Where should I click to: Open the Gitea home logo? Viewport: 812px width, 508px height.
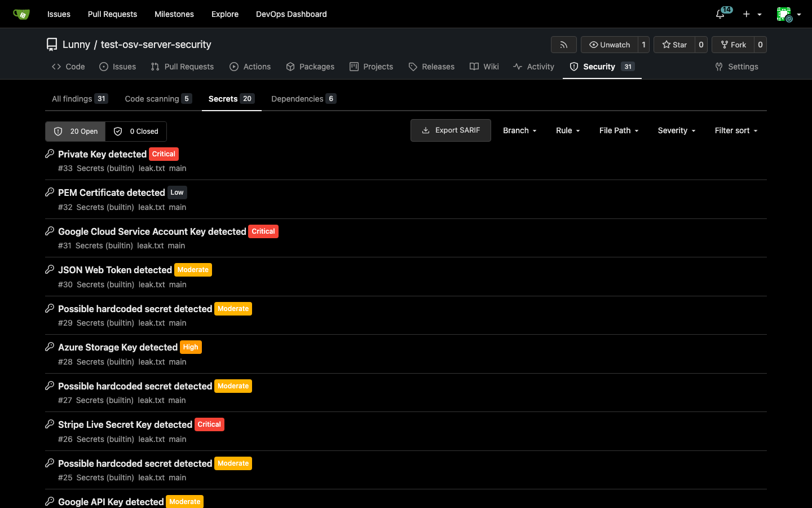pos(21,14)
